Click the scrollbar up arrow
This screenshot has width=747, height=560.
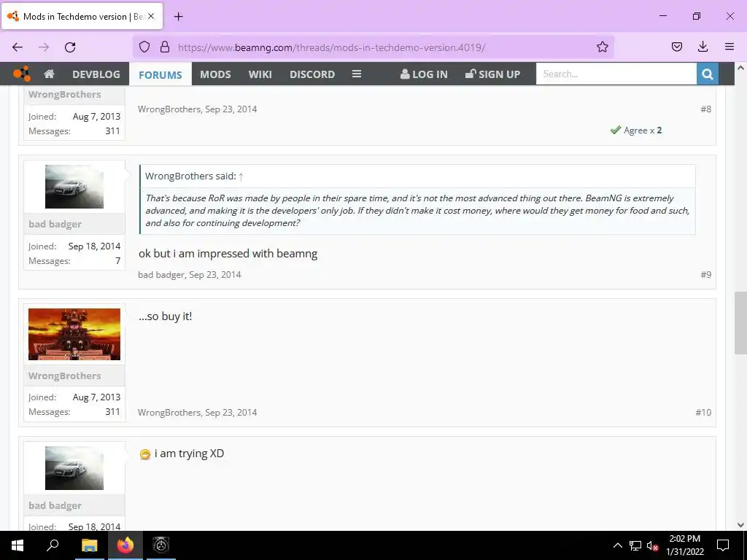[740, 68]
